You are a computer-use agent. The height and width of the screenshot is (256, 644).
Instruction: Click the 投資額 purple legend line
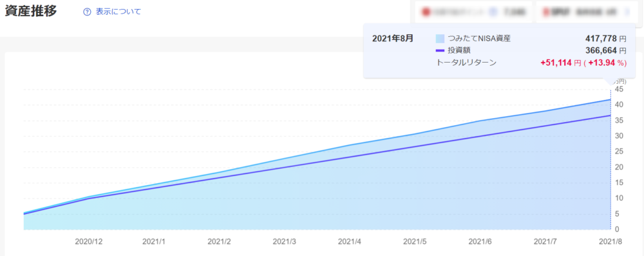click(x=440, y=51)
